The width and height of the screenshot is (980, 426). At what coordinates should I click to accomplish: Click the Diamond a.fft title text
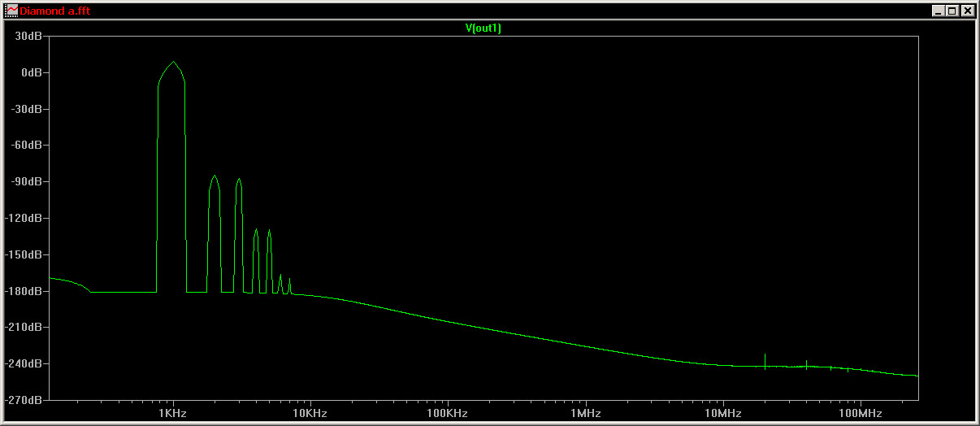coord(55,11)
